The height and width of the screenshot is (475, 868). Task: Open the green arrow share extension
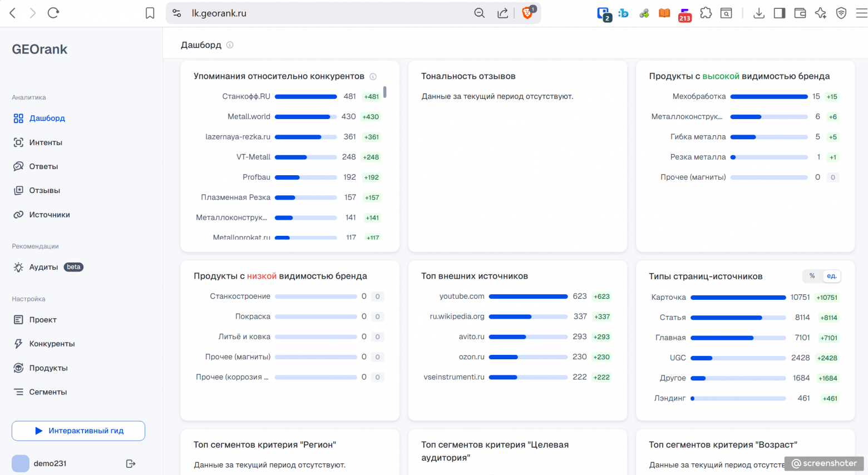(x=644, y=13)
